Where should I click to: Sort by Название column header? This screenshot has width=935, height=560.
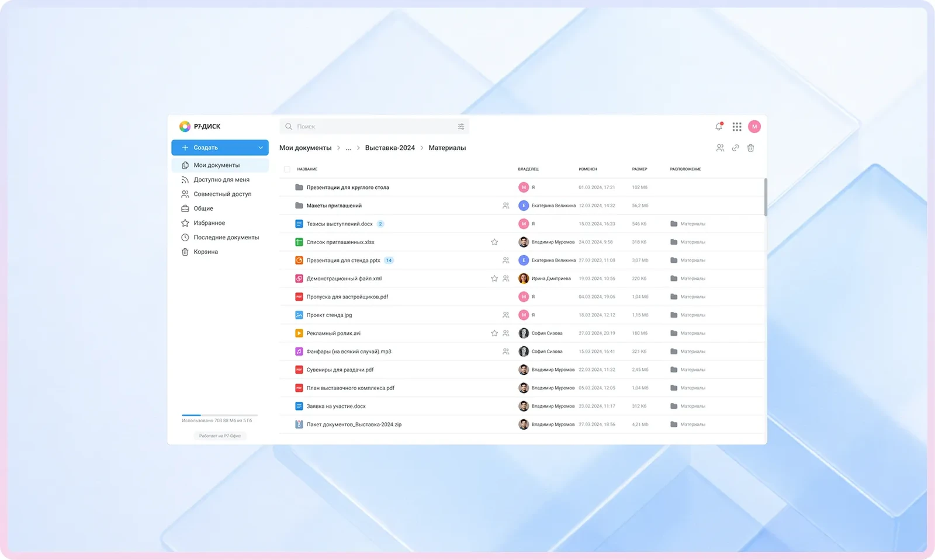tap(307, 169)
